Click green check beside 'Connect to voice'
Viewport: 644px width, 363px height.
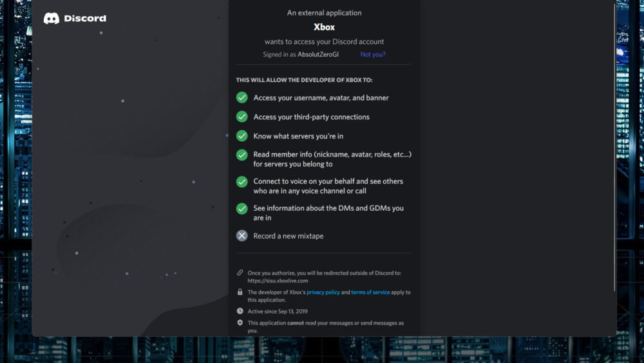coord(242,182)
